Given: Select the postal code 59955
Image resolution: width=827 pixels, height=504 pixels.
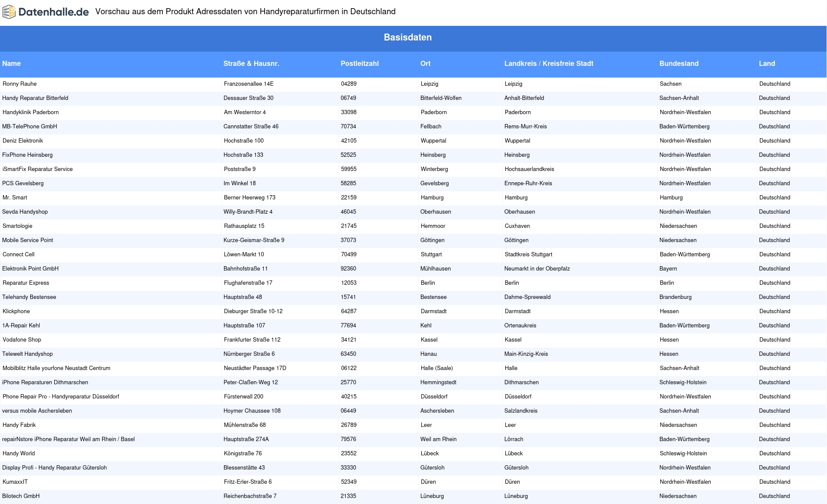Looking at the screenshot, I should click(349, 169).
